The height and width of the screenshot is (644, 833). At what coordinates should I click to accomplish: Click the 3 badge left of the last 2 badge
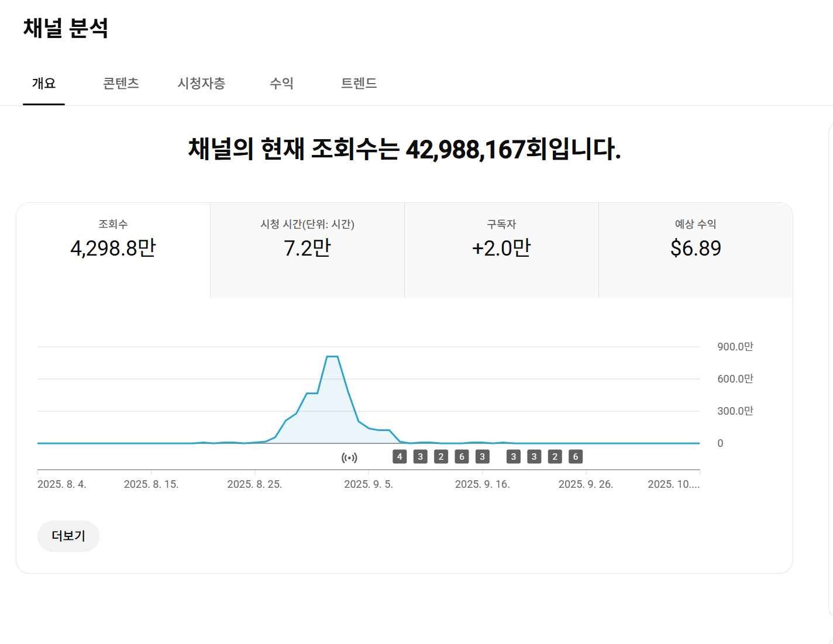click(534, 457)
